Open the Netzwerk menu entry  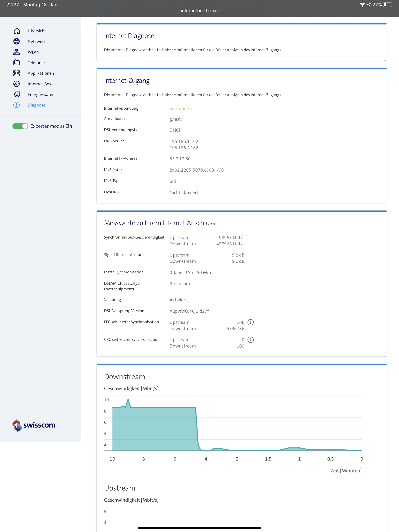(x=37, y=41)
